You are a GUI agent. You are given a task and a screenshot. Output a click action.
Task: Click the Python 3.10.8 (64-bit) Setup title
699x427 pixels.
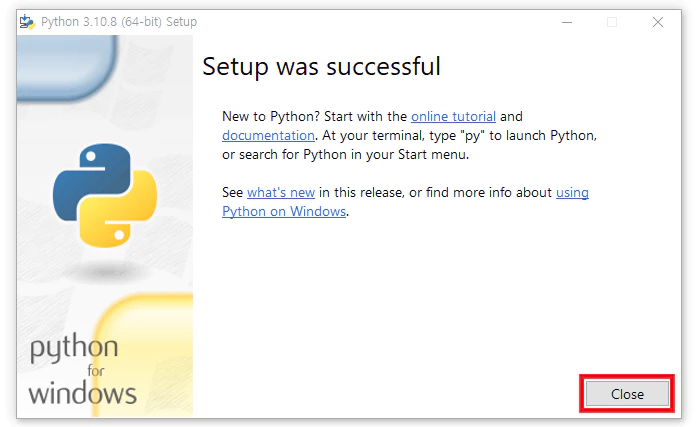pyautogui.click(x=119, y=21)
